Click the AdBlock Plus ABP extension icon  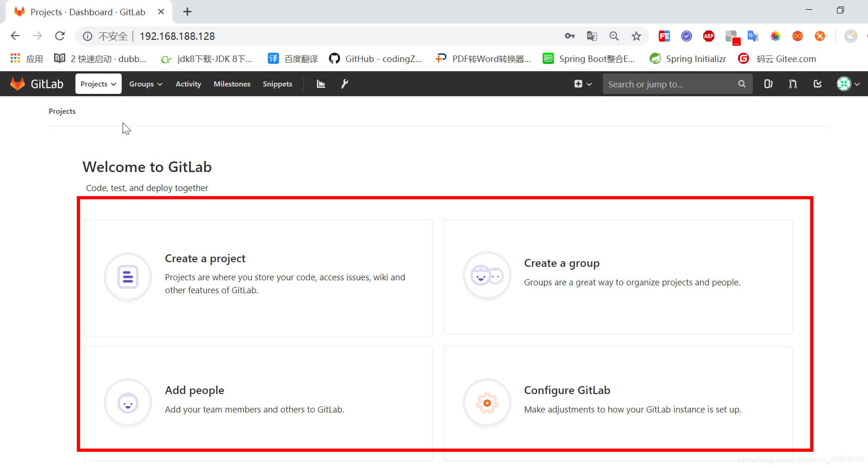[709, 36]
